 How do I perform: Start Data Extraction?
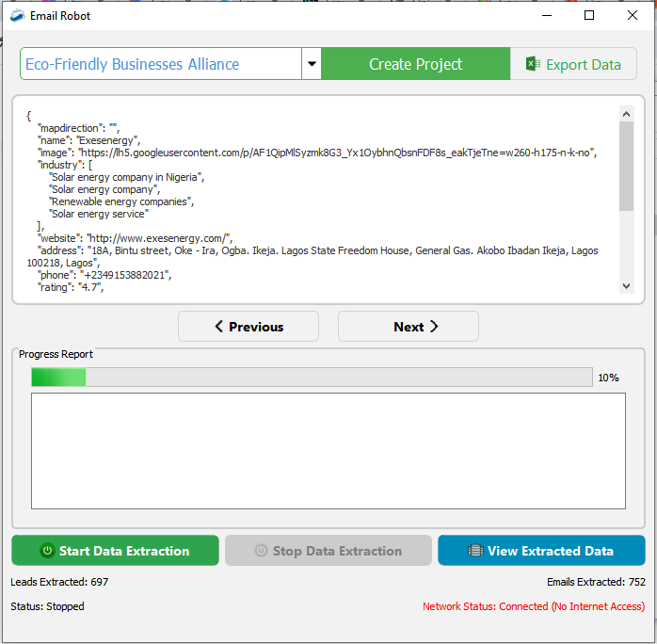115,550
